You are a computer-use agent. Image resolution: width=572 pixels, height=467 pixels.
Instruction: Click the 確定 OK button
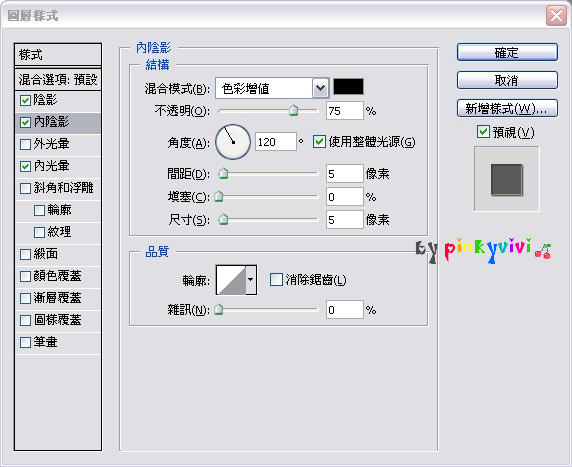pyautogui.click(x=507, y=53)
